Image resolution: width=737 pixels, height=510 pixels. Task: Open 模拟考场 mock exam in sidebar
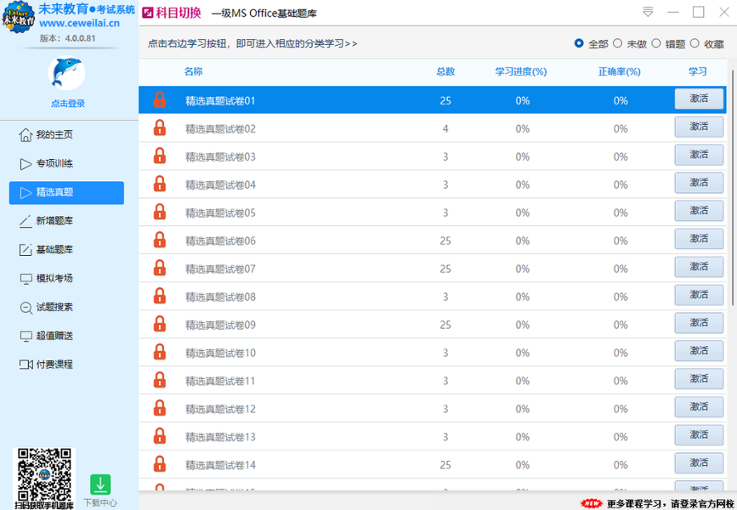tap(54, 278)
